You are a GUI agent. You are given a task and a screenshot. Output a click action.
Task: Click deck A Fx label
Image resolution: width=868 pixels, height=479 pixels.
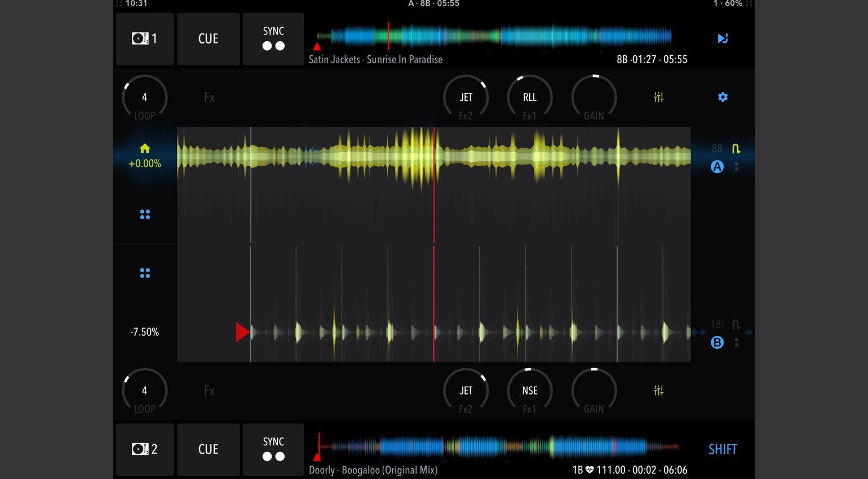tap(209, 97)
